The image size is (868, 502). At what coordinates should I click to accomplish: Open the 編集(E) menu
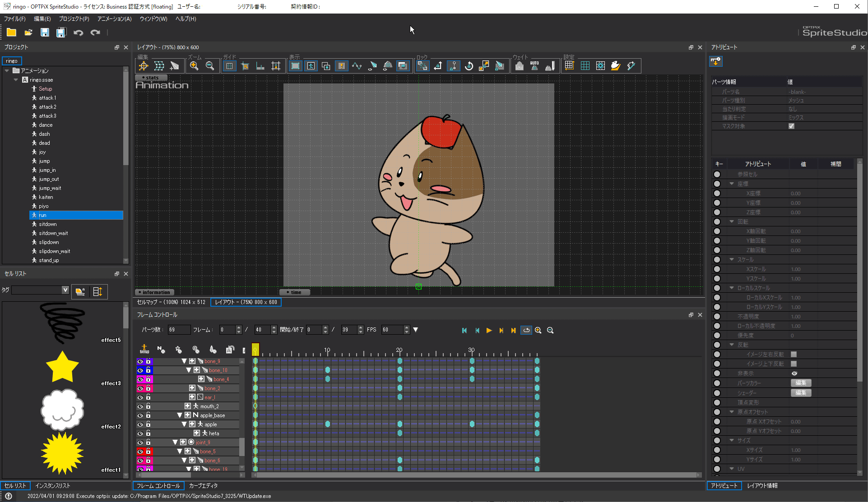(42, 19)
